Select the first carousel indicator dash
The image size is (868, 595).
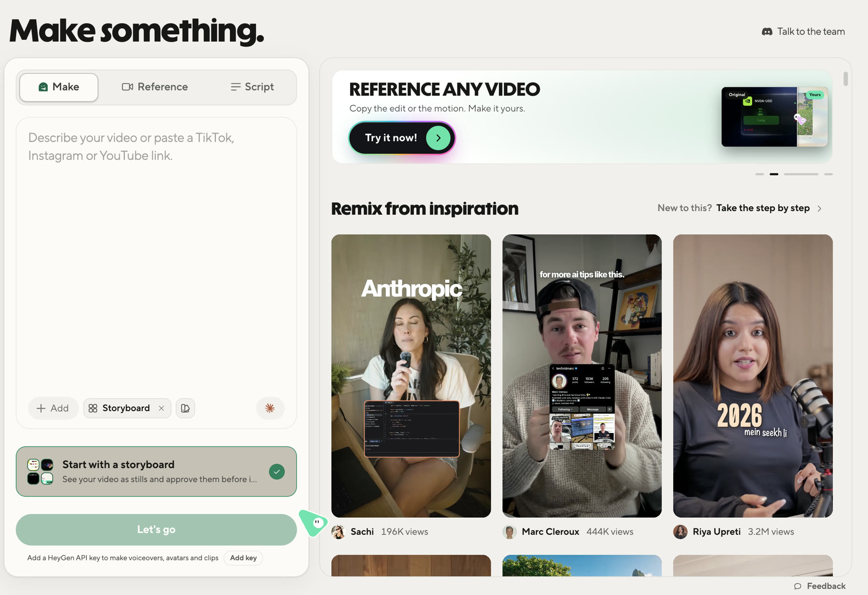tap(759, 174)
